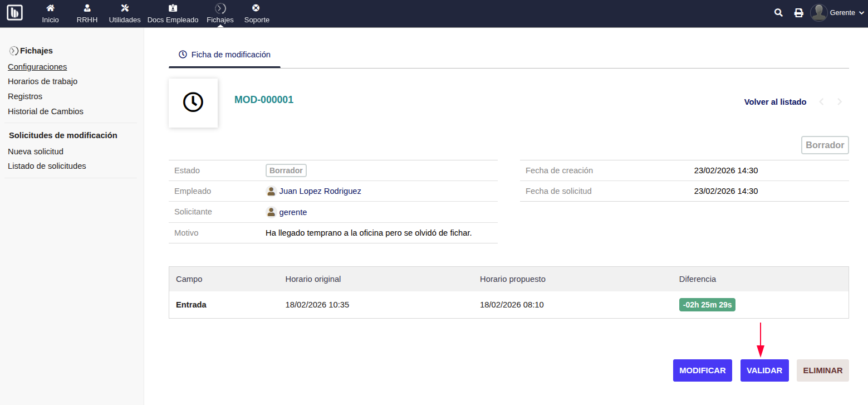Screen dimensions: 868x405
Task: Open Listado de solicitudes in sidebar
Action: point(47,166)
